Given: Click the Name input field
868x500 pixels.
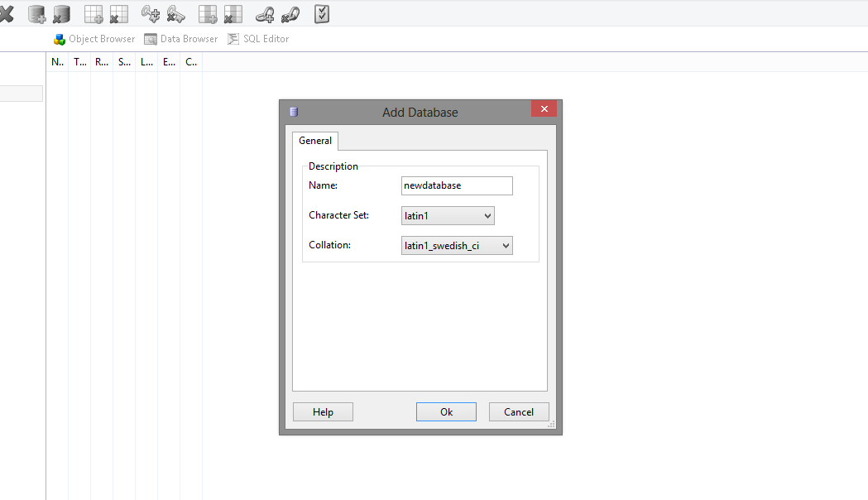Looking at the screenshot, I should coord(457,186).
